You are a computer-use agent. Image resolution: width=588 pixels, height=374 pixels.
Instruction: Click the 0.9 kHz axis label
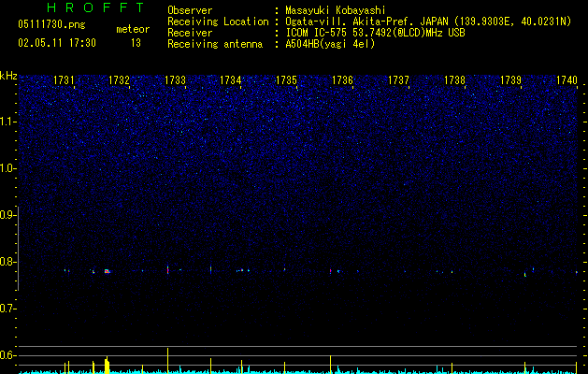pyautogui.click(x=7, y=215)
